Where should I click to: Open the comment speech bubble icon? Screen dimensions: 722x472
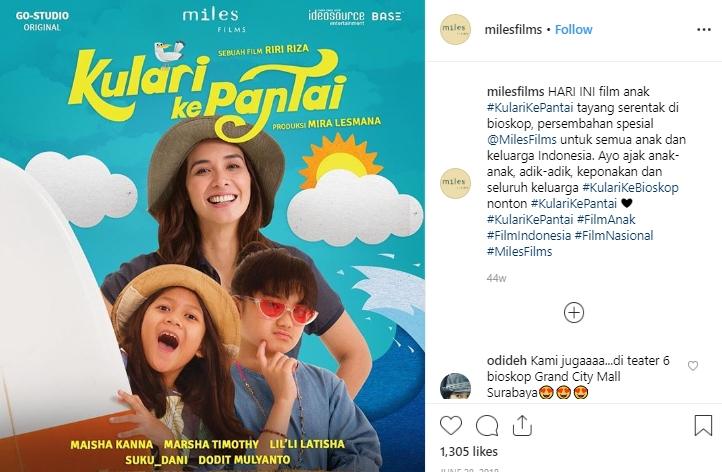click(487, 425)
